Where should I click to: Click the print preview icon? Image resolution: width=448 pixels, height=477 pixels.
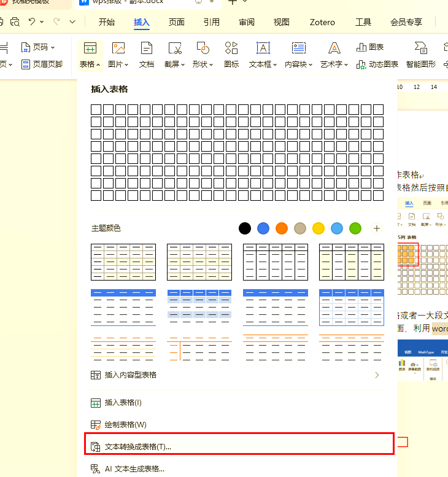(x=15, y=22)
